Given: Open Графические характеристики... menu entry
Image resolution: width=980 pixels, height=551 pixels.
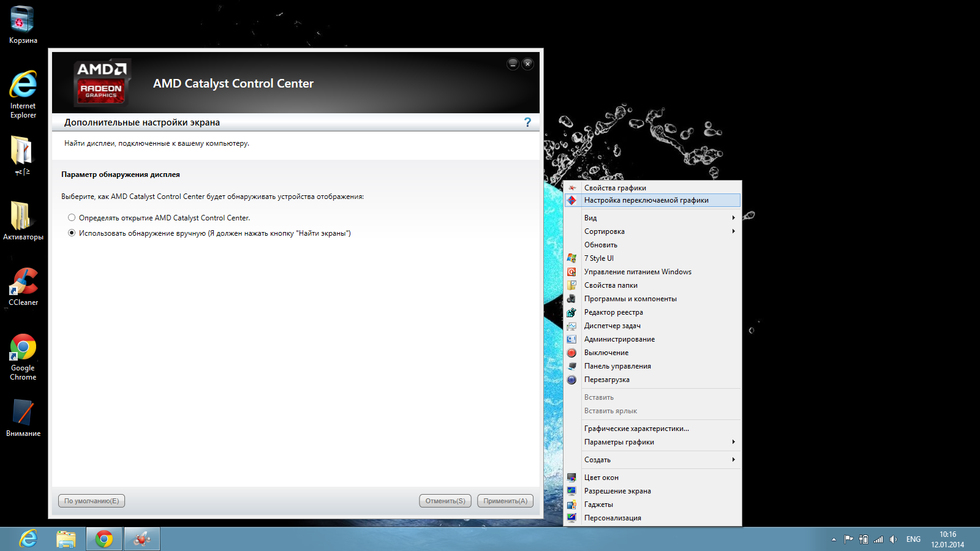Looking at the screenshot, I should (652, 429).
